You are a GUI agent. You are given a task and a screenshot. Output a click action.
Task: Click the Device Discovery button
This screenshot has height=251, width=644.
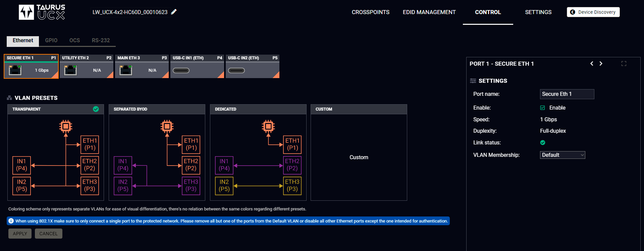click(x=593, y=12)
